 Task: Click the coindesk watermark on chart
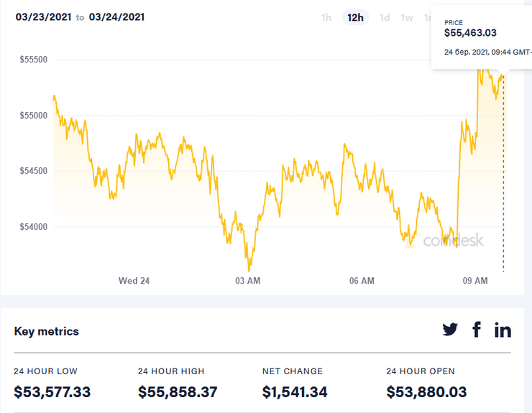click(x=453, y=241)
